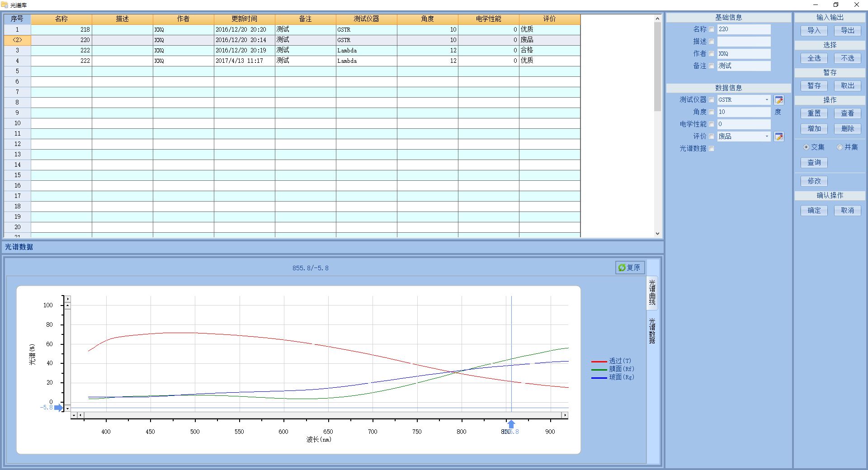This screenshot has width=868, height=470.
Task: Click the 重置 reset button
Action: pos(814,113)
